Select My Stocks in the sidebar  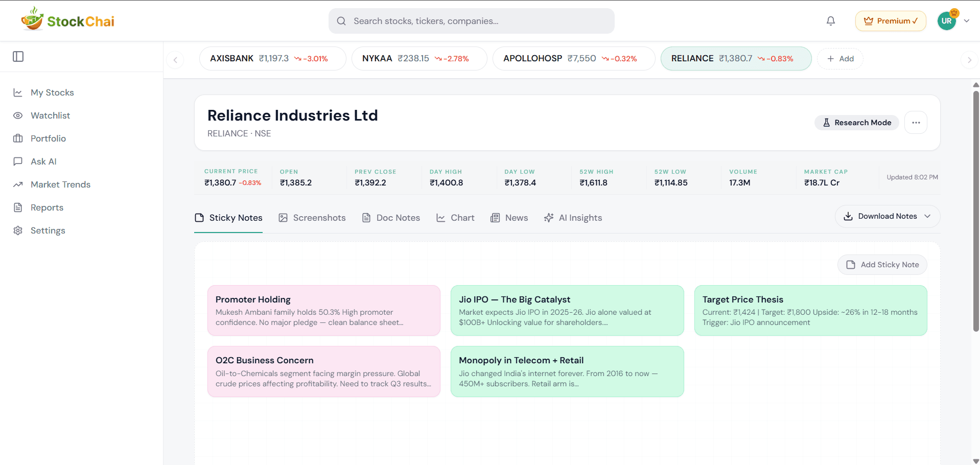(52, 92)
